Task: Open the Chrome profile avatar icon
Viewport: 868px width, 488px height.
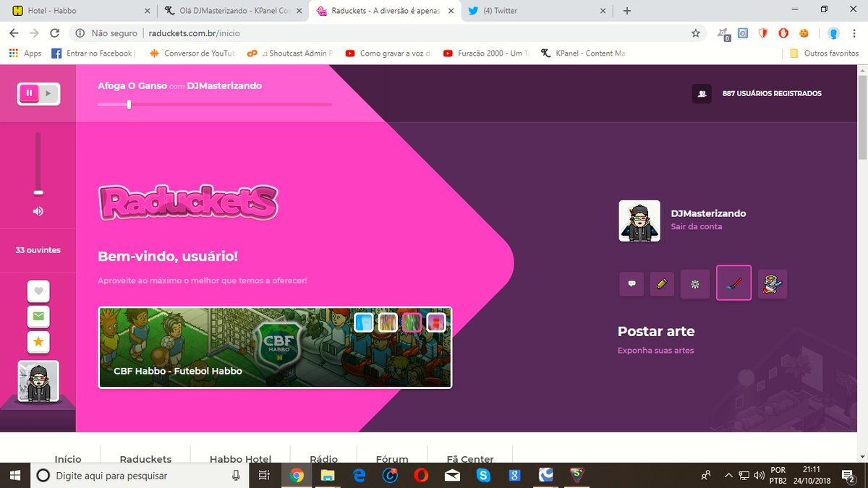Action: pos(833,33)
